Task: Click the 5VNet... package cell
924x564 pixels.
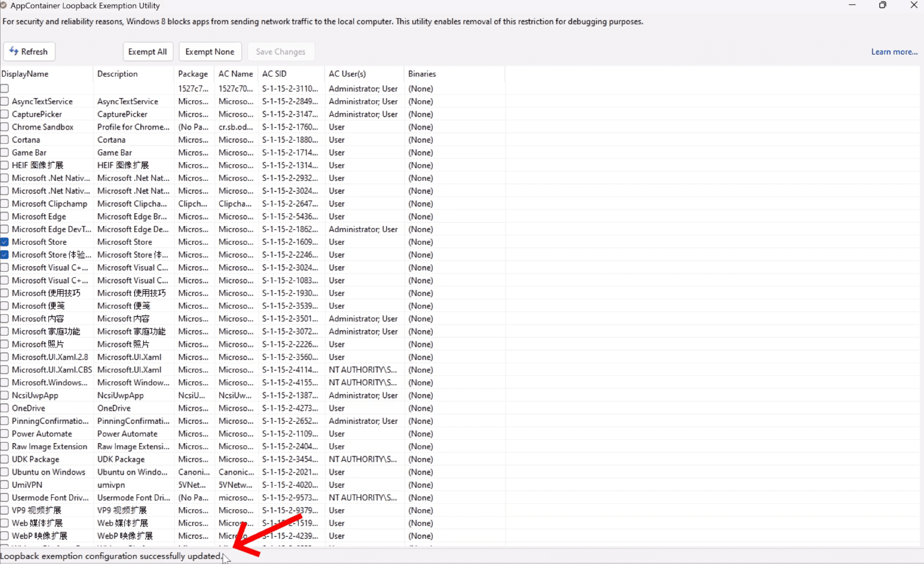Action: tap(192, 485)
